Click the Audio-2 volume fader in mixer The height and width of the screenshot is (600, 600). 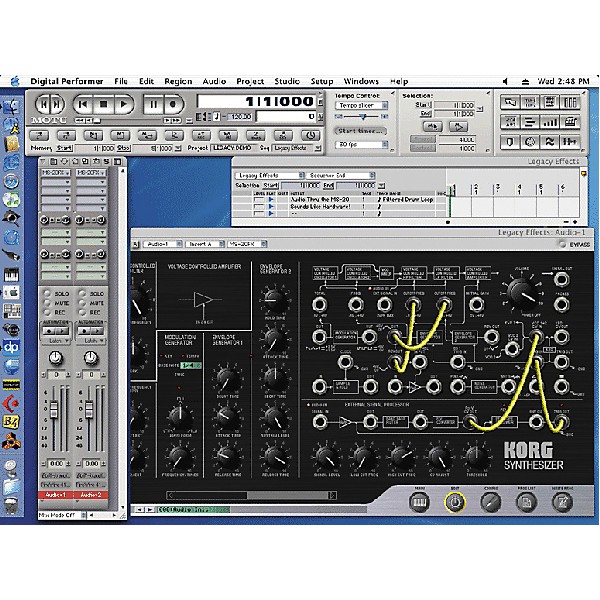pos(89,409)
